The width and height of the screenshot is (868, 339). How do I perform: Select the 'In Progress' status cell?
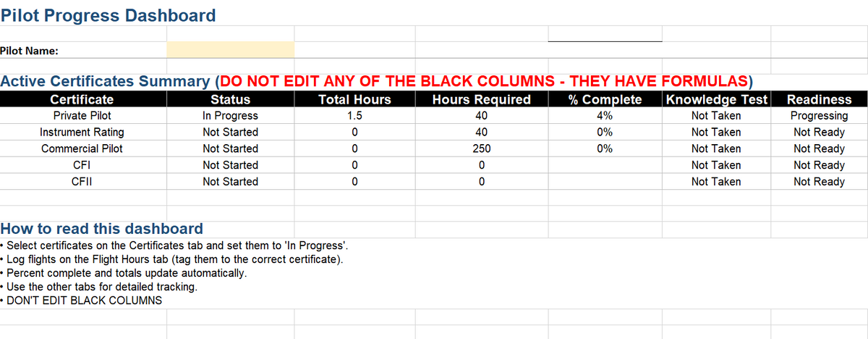tap(230, 116)
